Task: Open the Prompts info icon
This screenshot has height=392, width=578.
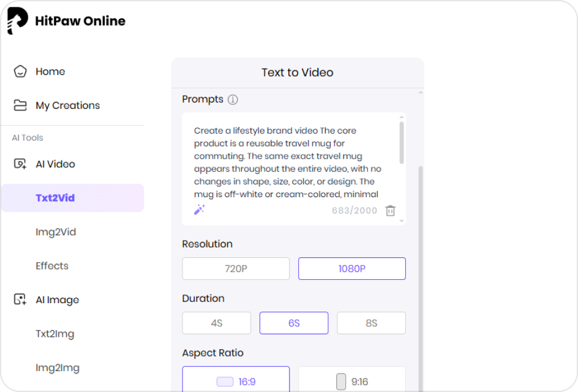Action: (x=232, y=99)
